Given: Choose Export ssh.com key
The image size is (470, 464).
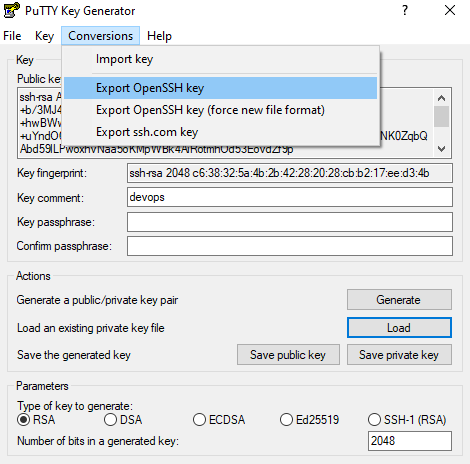Looking at the screenshot, I should [220, 132].
